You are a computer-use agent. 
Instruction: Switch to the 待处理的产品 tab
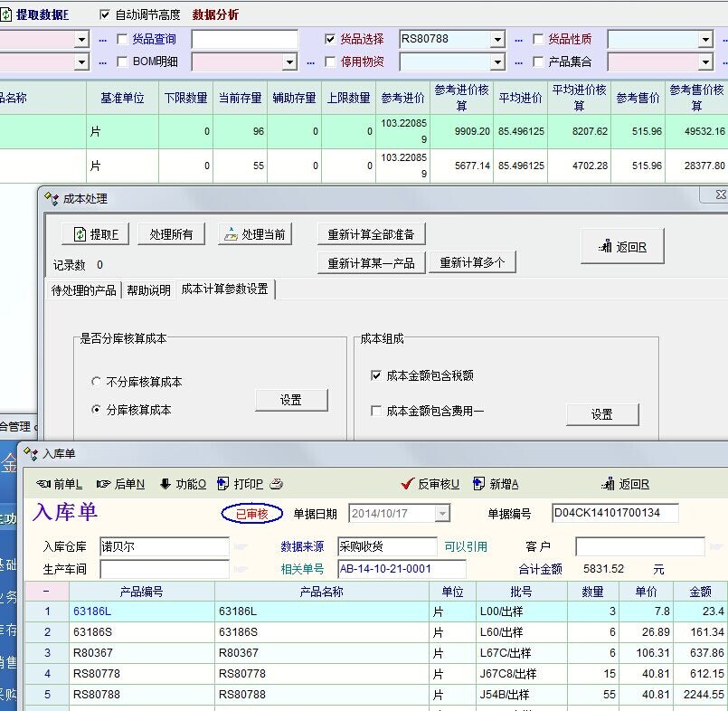[84, 290]
